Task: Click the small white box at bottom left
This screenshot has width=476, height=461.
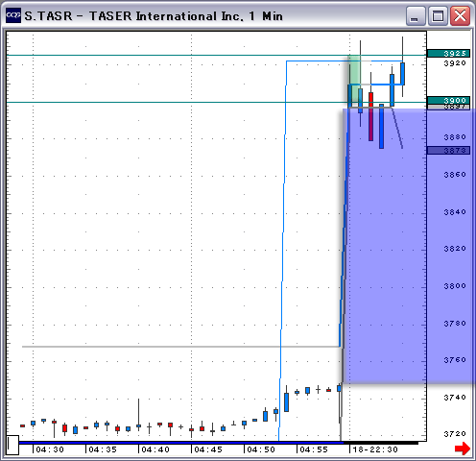Action: tap(12, 445)
